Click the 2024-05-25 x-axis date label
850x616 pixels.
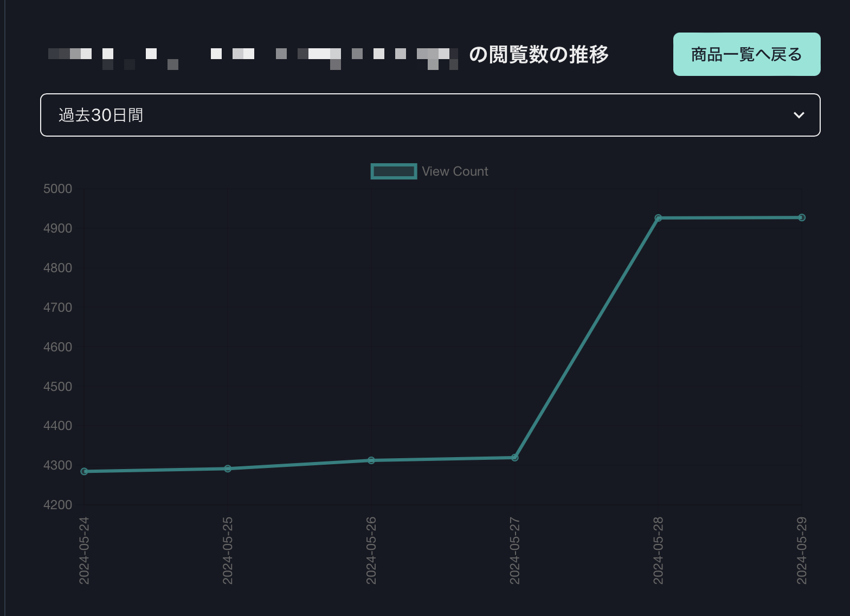click(x=228, y=550)
